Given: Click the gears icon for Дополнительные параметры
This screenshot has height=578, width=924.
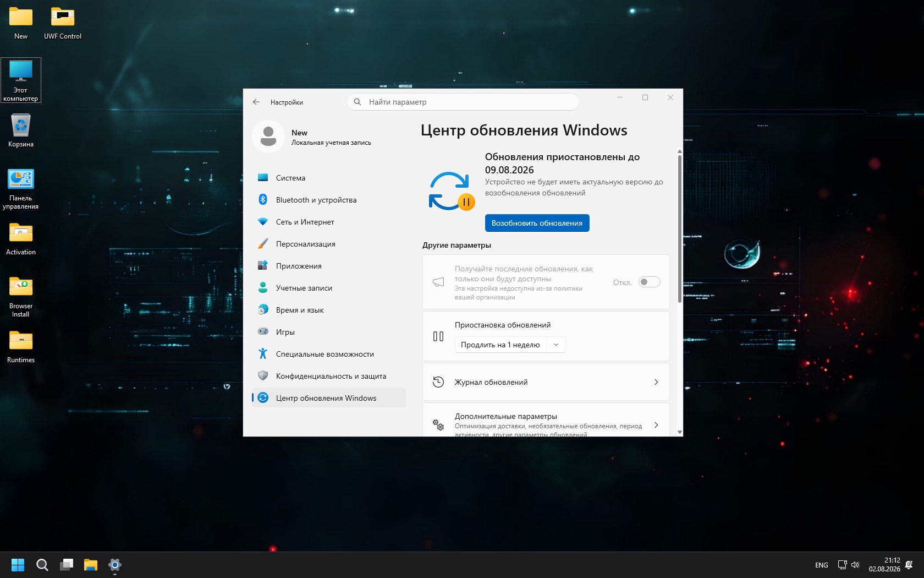Looking at the screenshot, I should coord(438,425).
